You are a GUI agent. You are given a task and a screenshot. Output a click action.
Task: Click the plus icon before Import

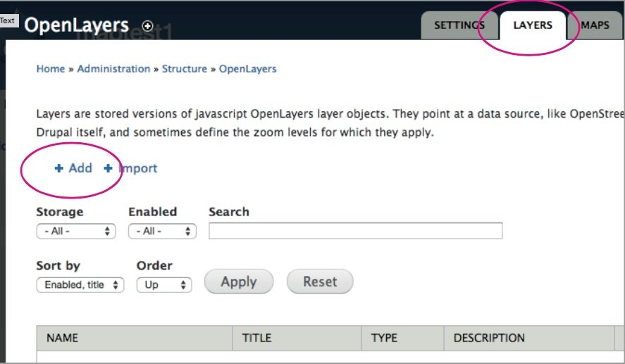pyautogui.click(x=108, y=168)
